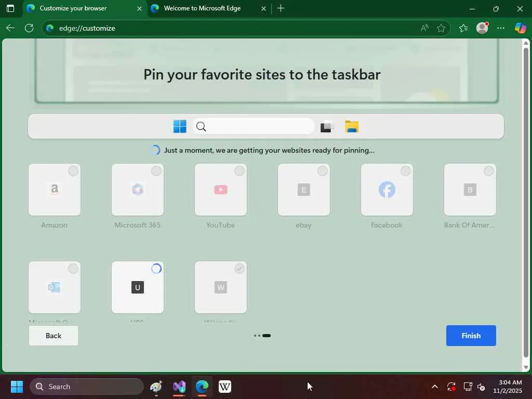Check the Amazon pin checkbox
This screenshot has width=532, height=399.
(x=73, y=171)
